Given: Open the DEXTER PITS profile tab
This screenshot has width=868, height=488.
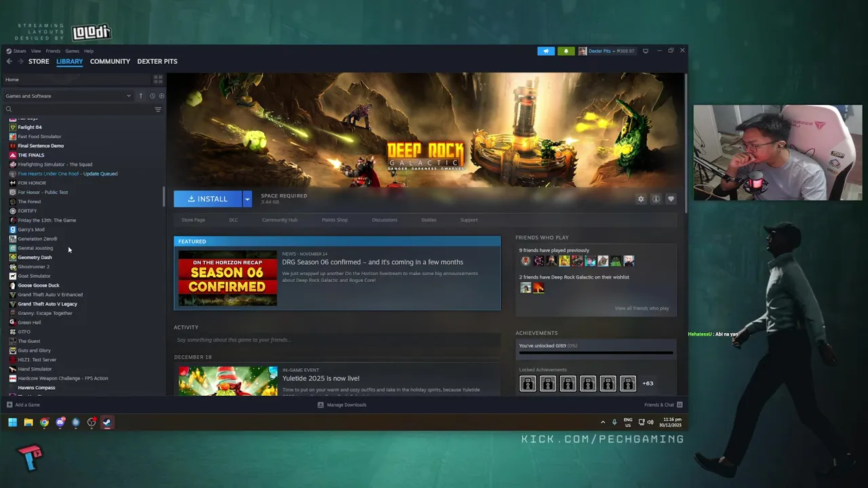Looking at the screenshot, I should [157, 61].
